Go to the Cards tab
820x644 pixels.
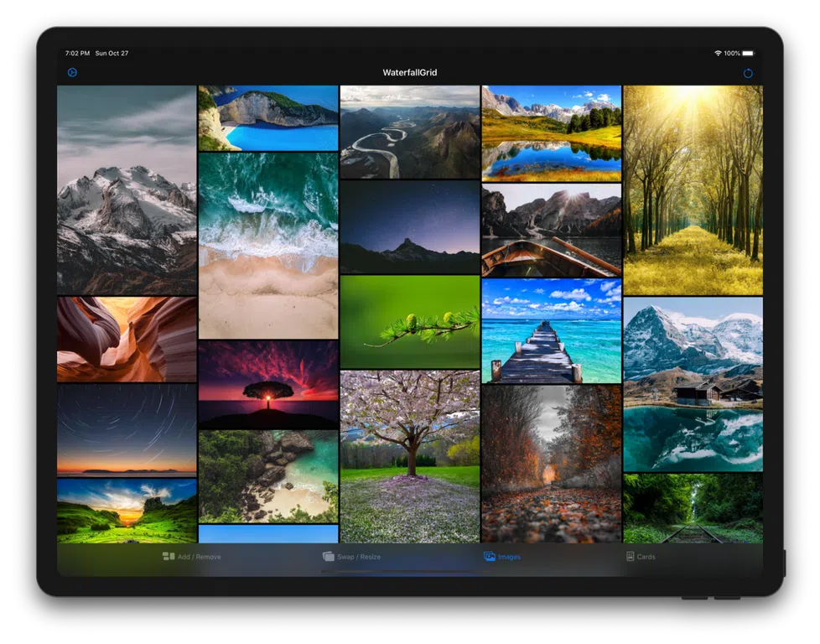pyautogui.click(x=641, y=557)
